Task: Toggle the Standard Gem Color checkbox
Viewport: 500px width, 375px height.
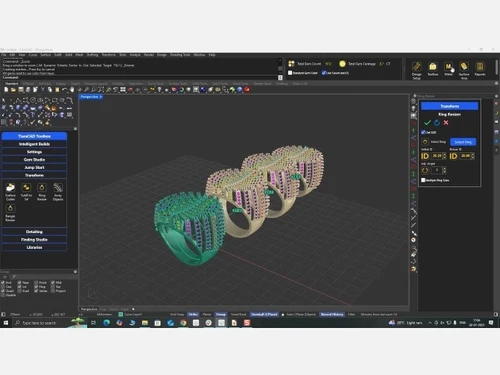Action: click(x=290, y=73)
